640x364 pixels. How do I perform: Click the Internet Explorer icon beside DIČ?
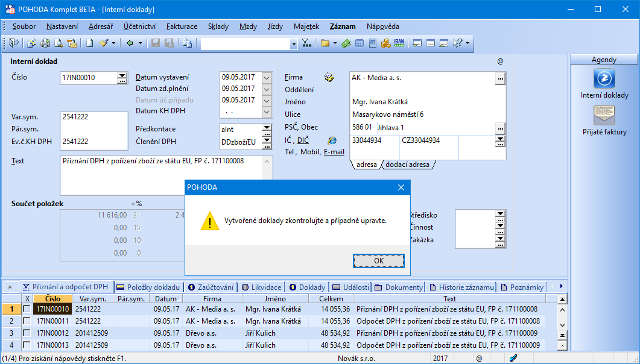332,140
